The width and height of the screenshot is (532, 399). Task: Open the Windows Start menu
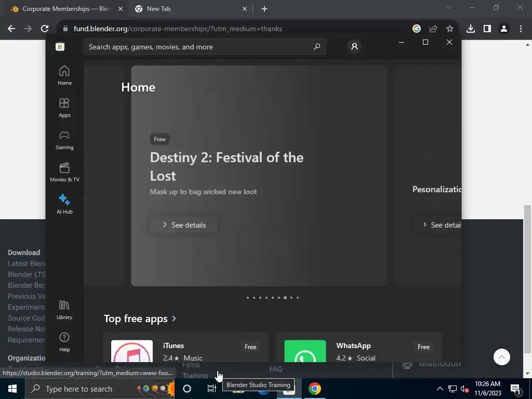[12, 389]
